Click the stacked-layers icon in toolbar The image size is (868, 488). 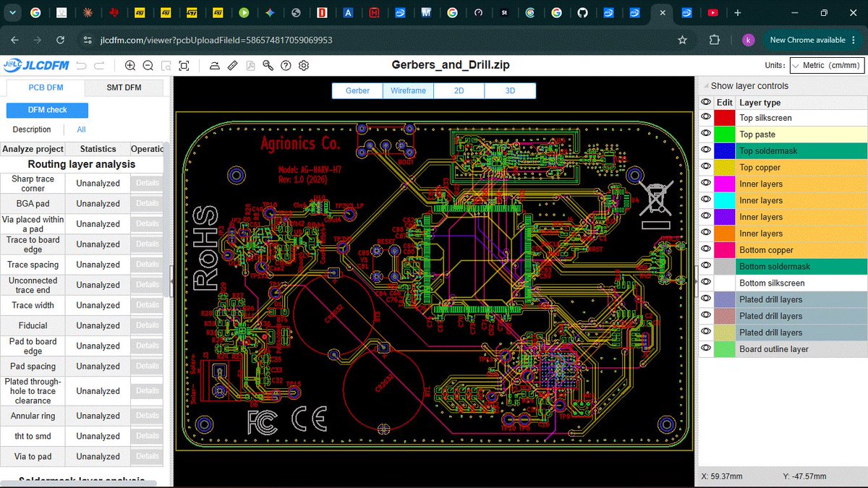pos(214,66)
